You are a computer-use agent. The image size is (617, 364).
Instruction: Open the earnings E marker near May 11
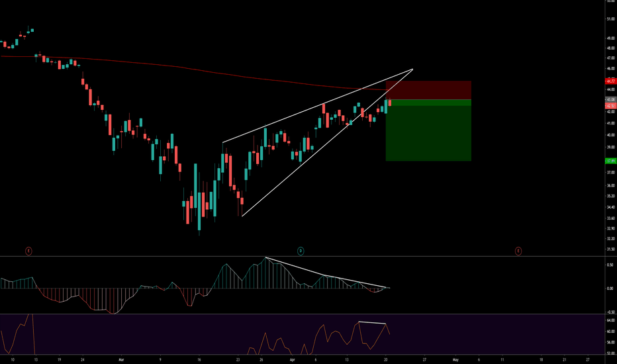tap(518, 251)
